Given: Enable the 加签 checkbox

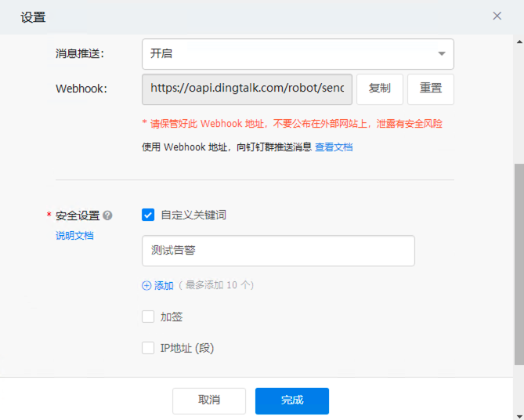Looking at the screenshot, I should click(x=148, y=317).
